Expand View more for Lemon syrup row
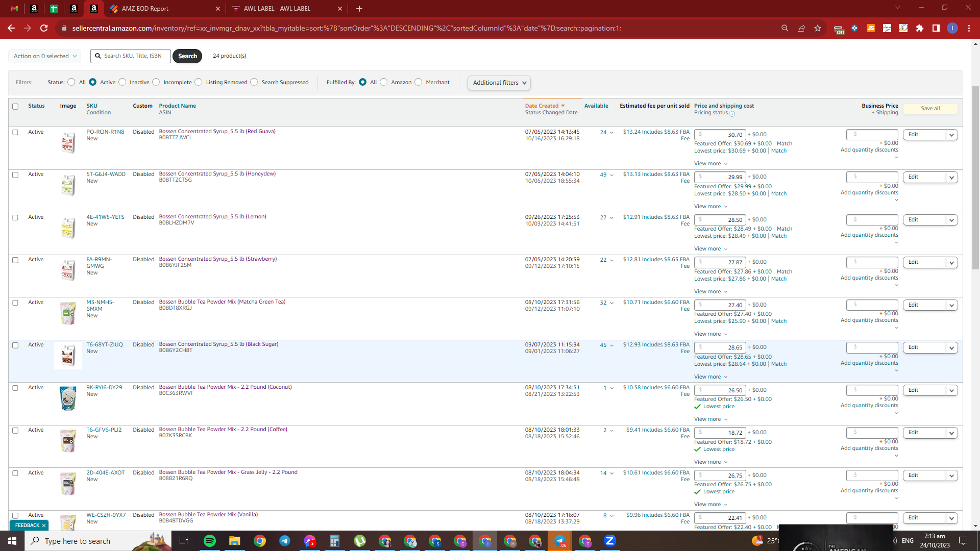The image size is (980, 551). click(x=710, y=249)
